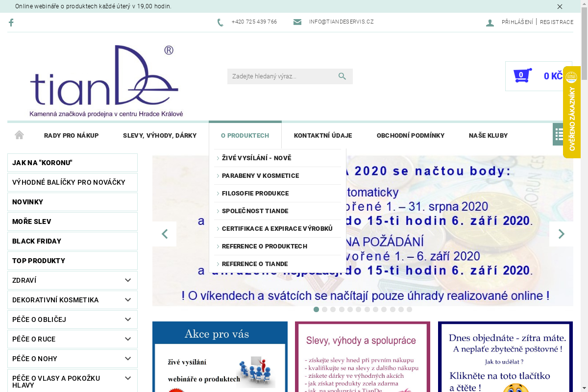Select the first banner slide dot
The width and height of the screenshot is (588, 392).
tap(316, 310)
